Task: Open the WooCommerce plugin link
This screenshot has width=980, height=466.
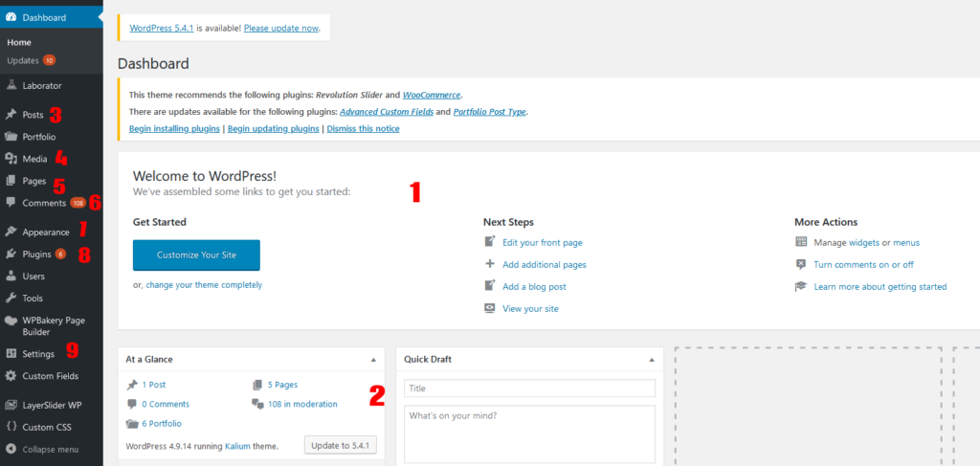Action: [x=432, y=95]
